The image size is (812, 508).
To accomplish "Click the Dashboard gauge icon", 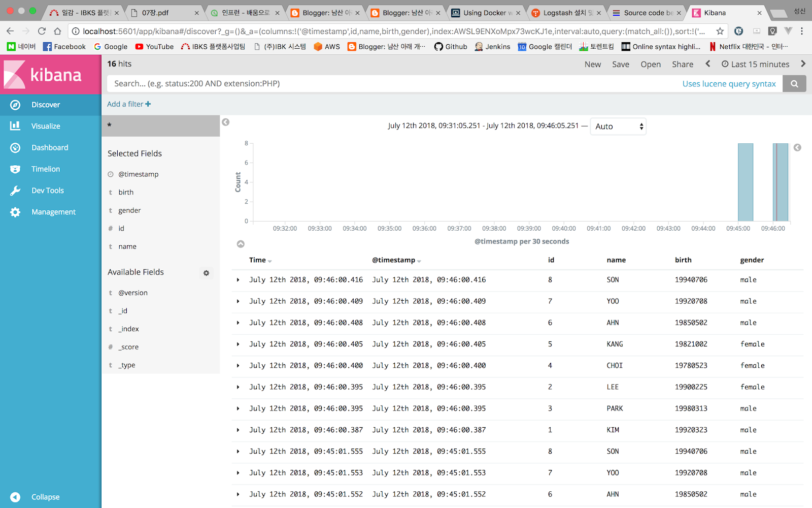I will tap(15, 147).
